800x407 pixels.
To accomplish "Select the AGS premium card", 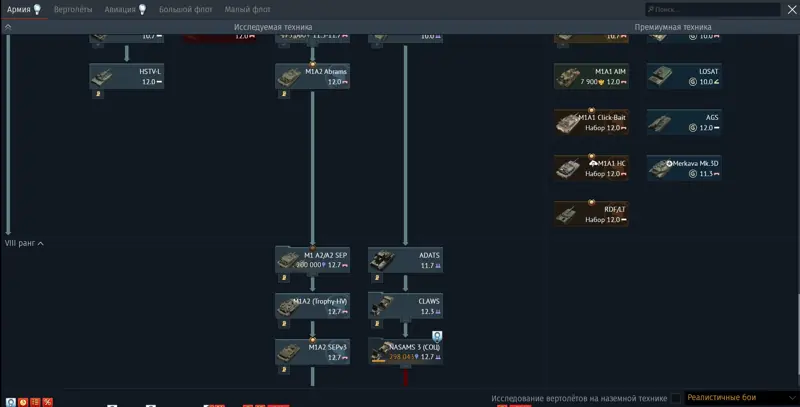I will [684, 122].
